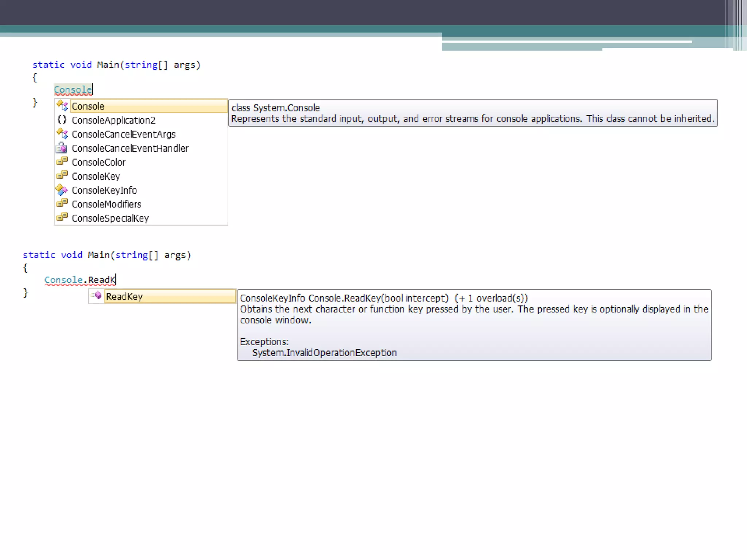Image resolution: width=747 pixels, height=560 pixels.
Task: Click the ReadKey overload description tooltip
Action: coord(473,325)
